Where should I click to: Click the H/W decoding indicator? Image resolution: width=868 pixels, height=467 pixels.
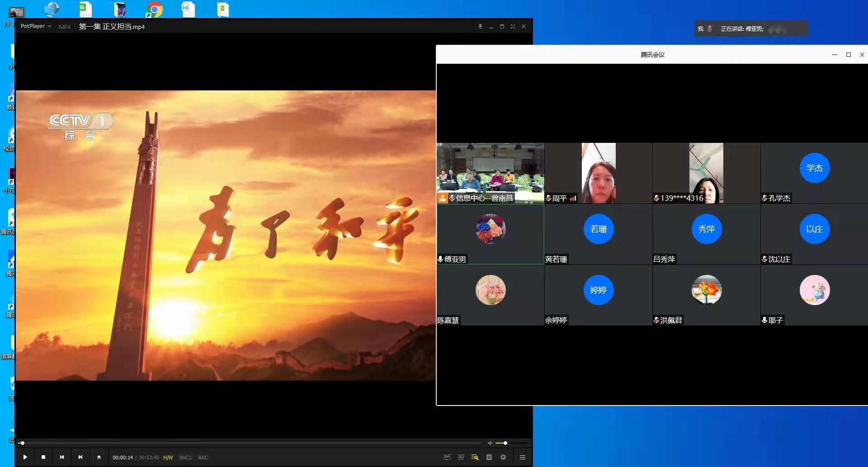[168, 458]
